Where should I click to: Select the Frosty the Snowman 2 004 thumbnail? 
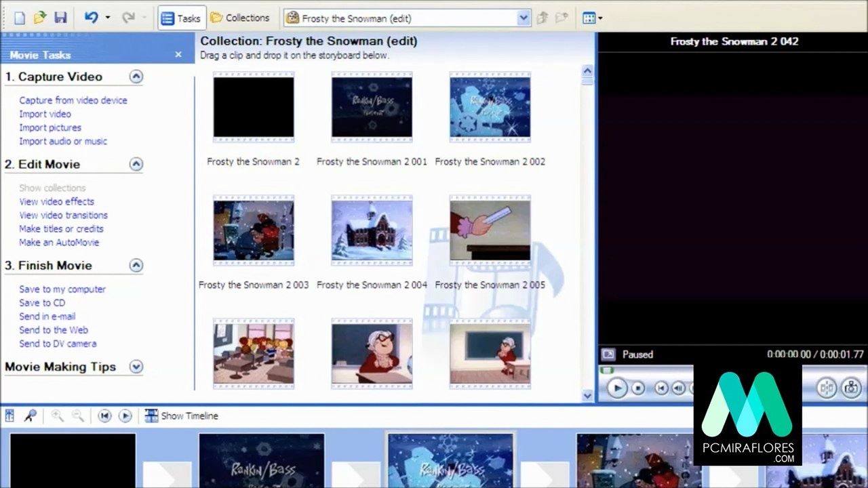(372, 230)
